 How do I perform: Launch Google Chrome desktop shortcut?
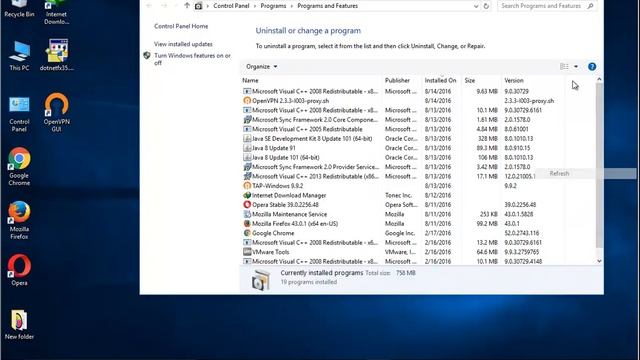(19, 167)
